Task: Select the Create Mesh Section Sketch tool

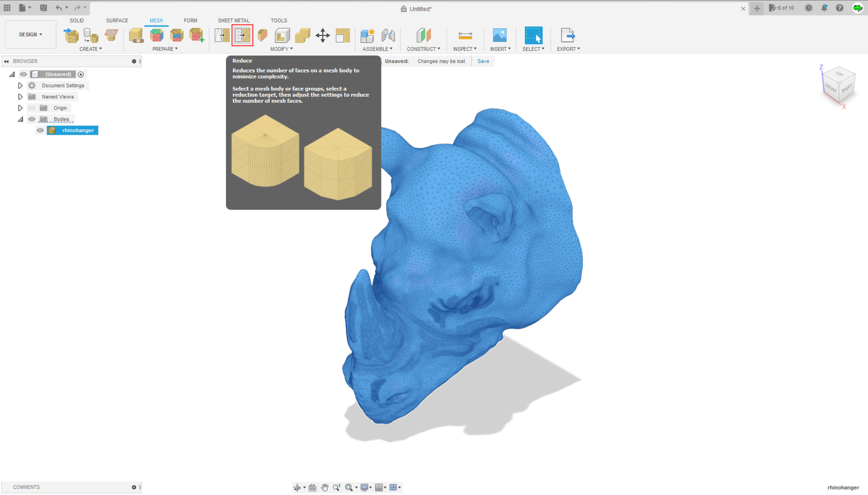Action: 111,35
